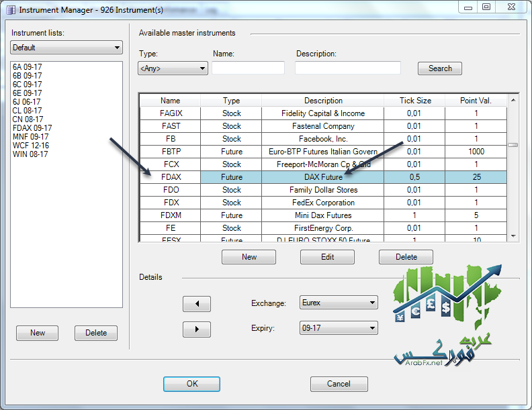532x410 pixels.
Task: Click the 1000 point value cell
Action: click(x=476, y=152)
